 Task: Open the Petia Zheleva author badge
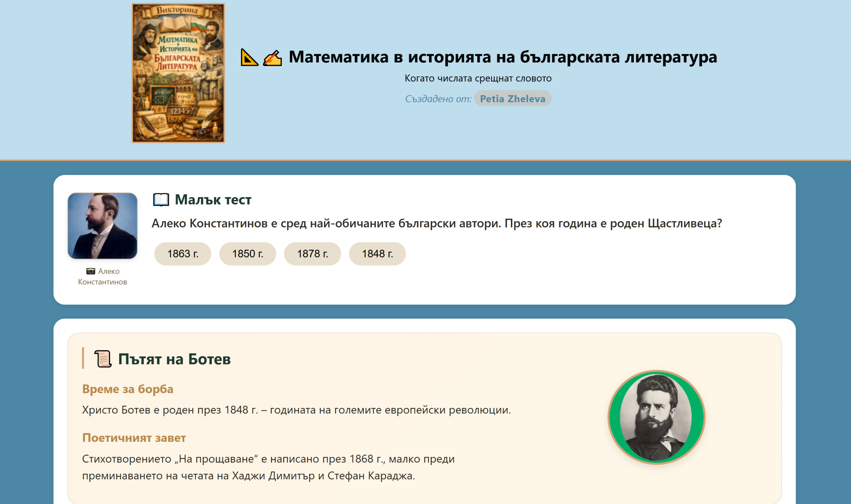pyautogui.click(x=512, y=98)
